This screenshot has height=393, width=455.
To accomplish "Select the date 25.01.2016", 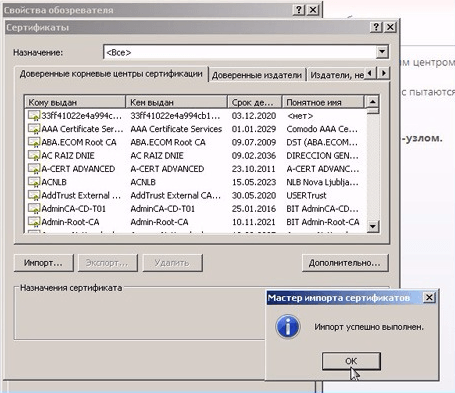I will point(254,209).
